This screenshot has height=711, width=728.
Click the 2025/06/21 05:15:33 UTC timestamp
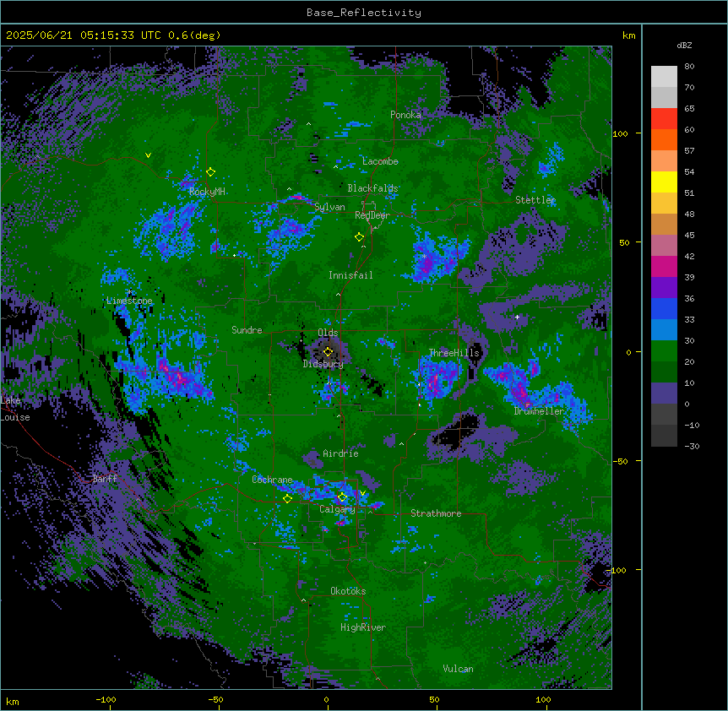click(x=84, y=35)
